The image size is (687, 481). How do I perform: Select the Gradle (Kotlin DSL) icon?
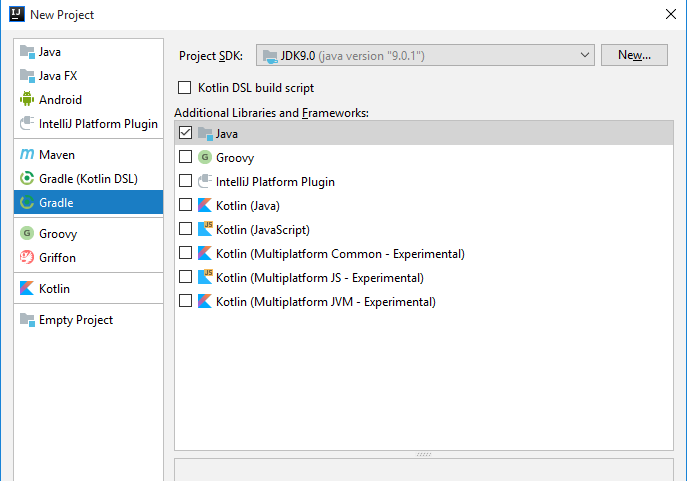tap(27, 178)
